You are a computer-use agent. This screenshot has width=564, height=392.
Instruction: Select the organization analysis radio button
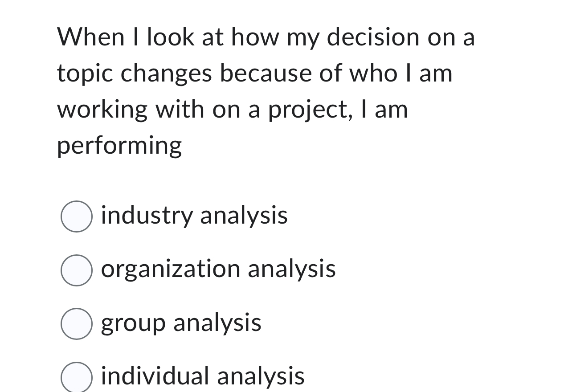(77, 269)
